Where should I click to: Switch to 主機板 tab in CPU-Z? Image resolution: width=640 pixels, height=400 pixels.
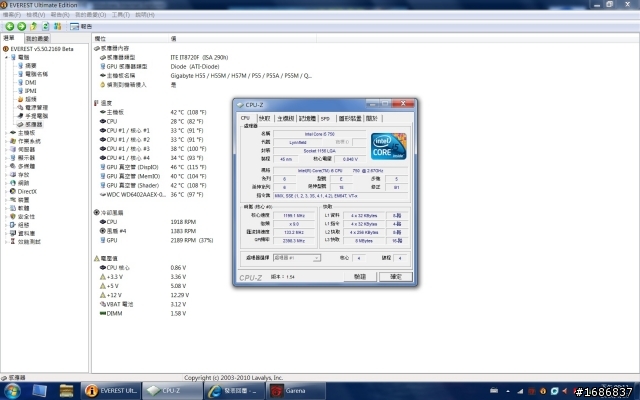click(285, 118)
